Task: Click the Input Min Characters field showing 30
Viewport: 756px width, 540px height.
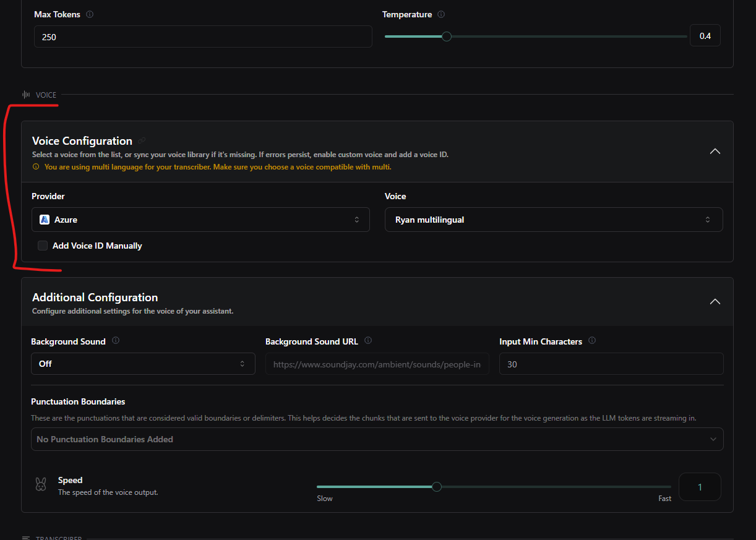Action: point(611,364)
